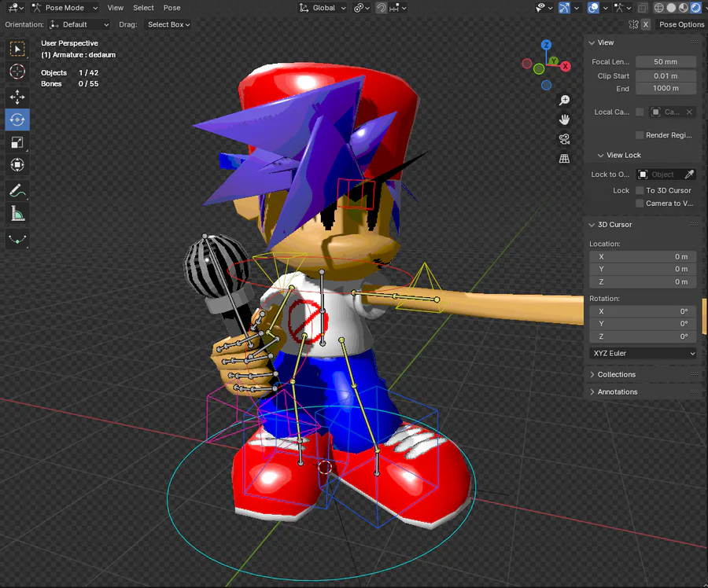Enable Render Region checkbox
The image size is (708, 588).
(640, 135)
